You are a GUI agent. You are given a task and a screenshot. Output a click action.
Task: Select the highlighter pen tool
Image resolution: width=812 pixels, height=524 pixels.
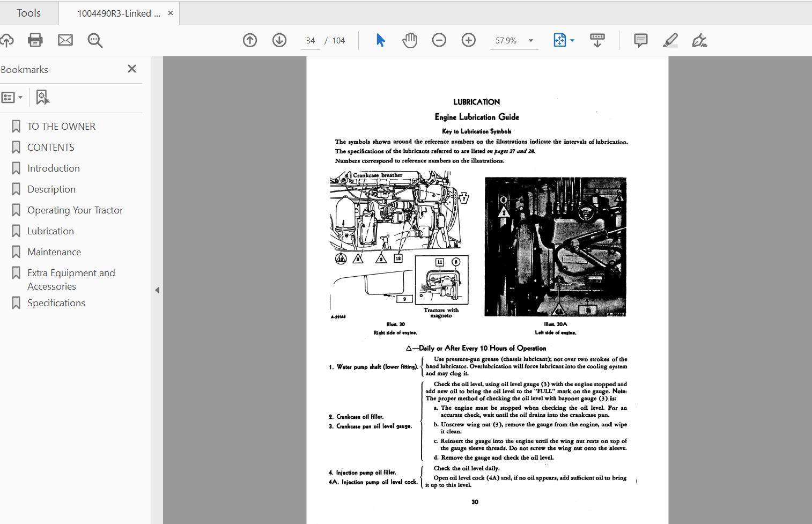pos(670,40)
